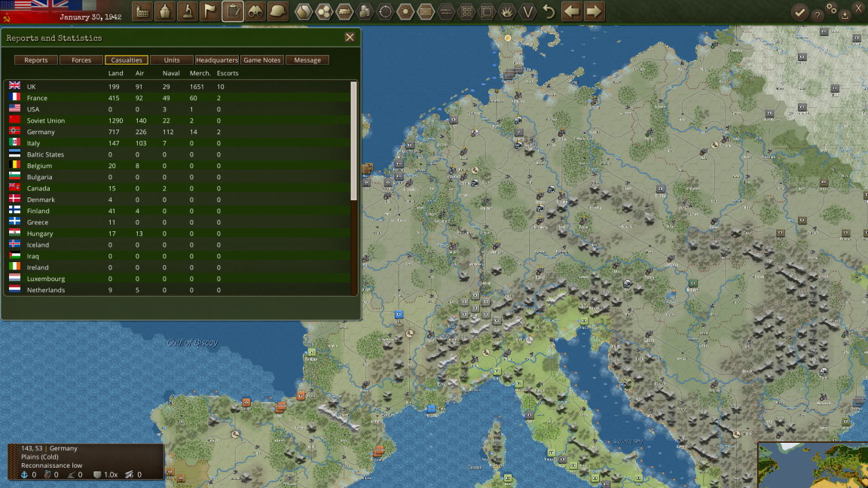Click the Luxembourg row label
868x488 pixels.
click(46, 279)
